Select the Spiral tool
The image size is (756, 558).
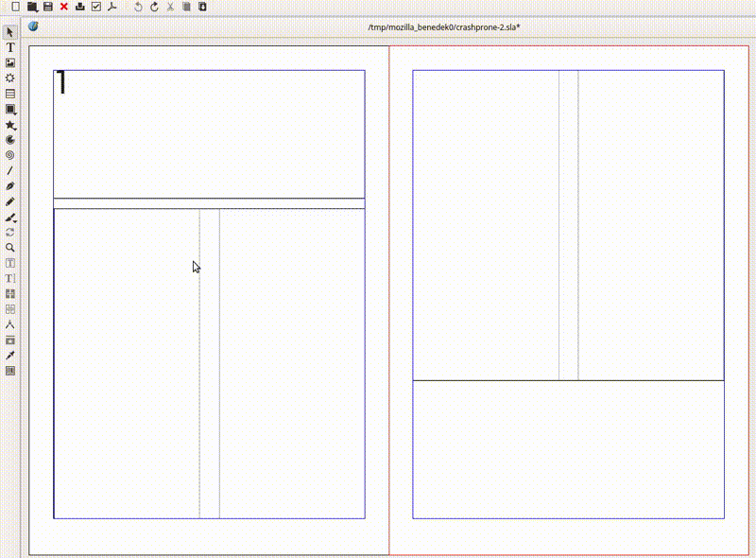pyautogui.click(x=10, y=154)
